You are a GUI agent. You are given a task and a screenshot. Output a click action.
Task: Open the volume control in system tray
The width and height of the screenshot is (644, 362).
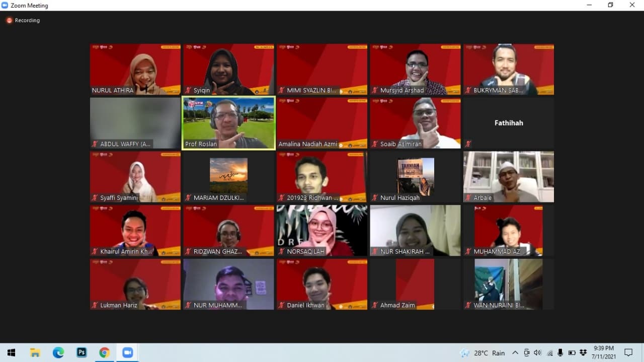tap(537, 352)
